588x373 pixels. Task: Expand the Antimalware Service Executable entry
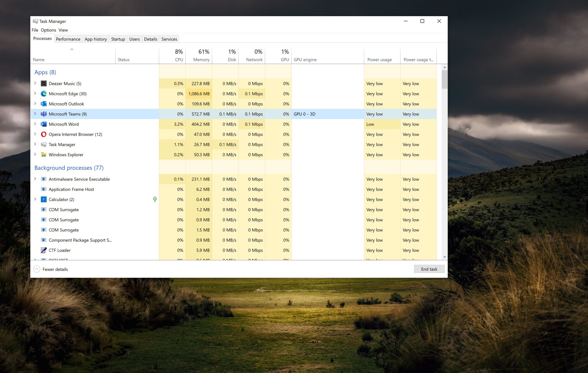click(35, 179)
